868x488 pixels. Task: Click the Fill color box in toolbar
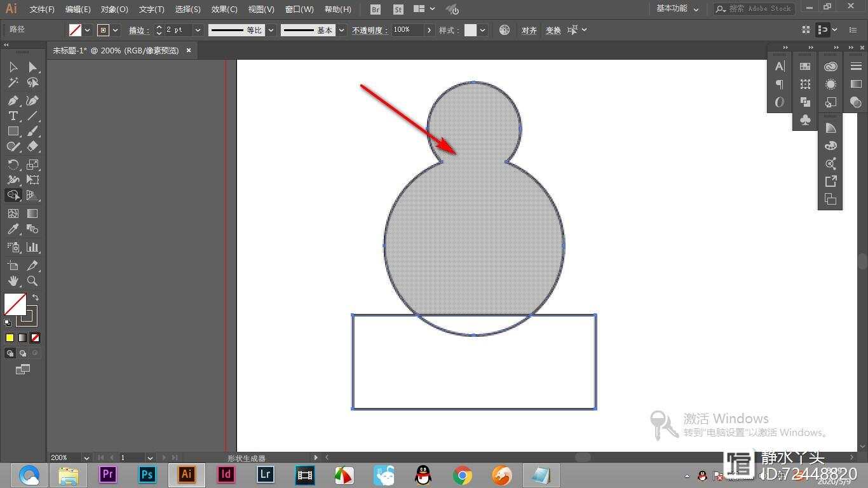coord(14,304)
